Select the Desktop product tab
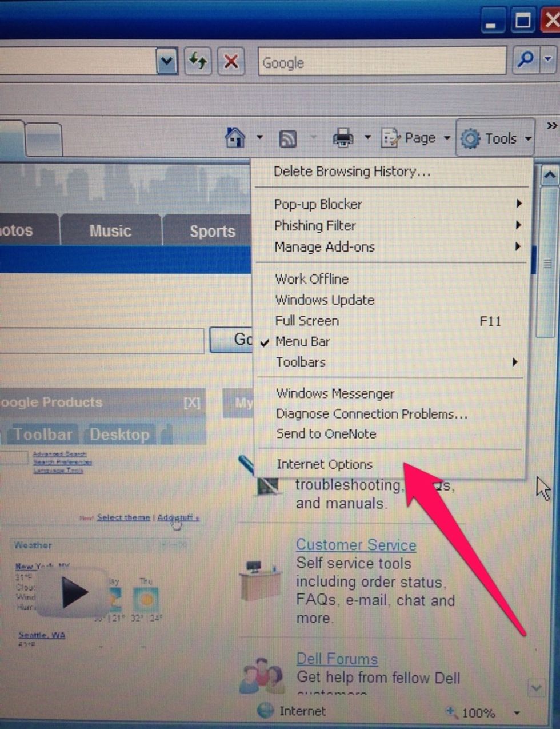Screen dimensions: 560x729 (120, 435)
